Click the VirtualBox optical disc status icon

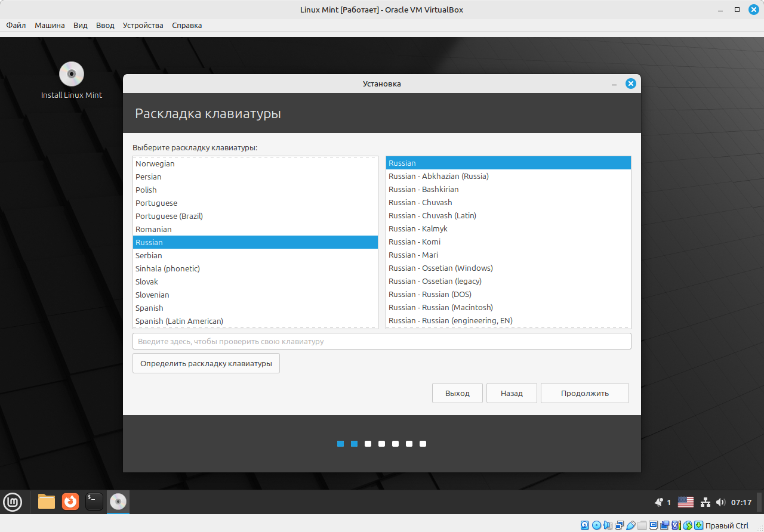[596, 525]
